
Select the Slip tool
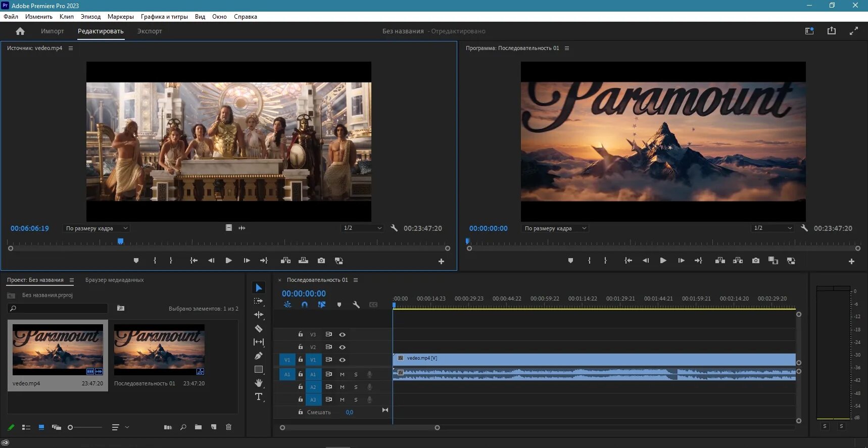coord(259,342)
